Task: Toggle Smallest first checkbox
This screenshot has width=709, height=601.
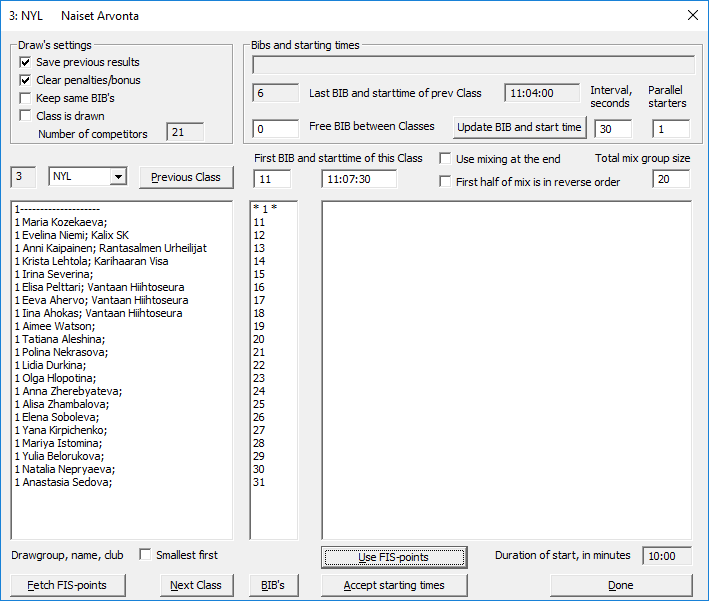Action: coord(146,555)
